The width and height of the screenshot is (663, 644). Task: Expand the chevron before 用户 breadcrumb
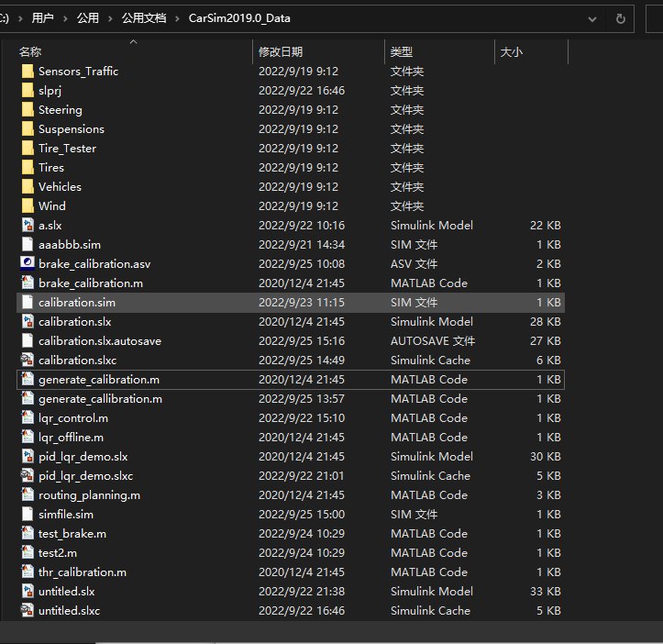click(x=20, y=18)
